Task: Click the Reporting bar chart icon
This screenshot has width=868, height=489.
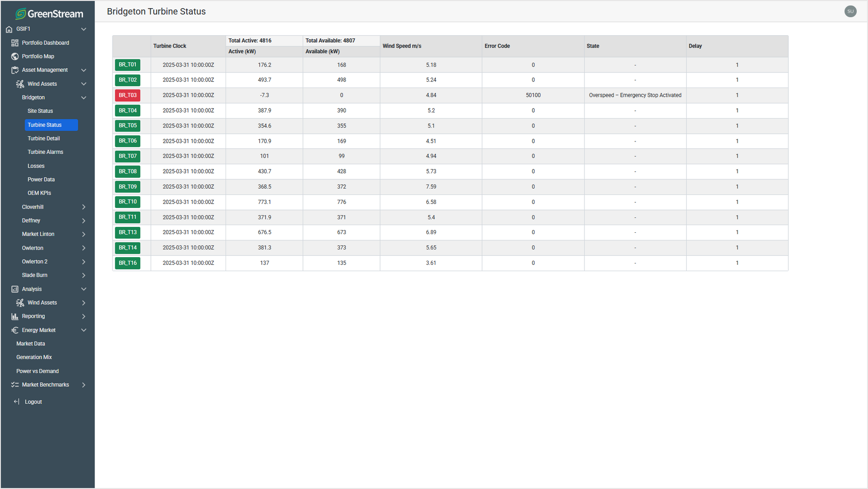Action: coord(15,316)
